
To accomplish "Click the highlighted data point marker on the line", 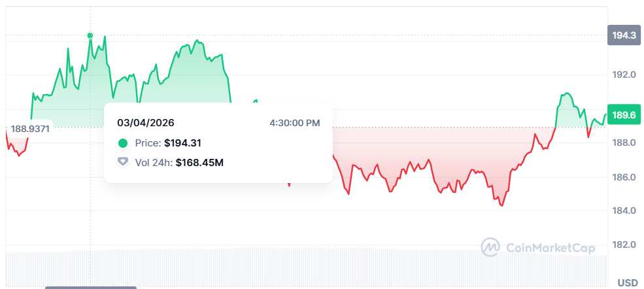I will point(90,35).
